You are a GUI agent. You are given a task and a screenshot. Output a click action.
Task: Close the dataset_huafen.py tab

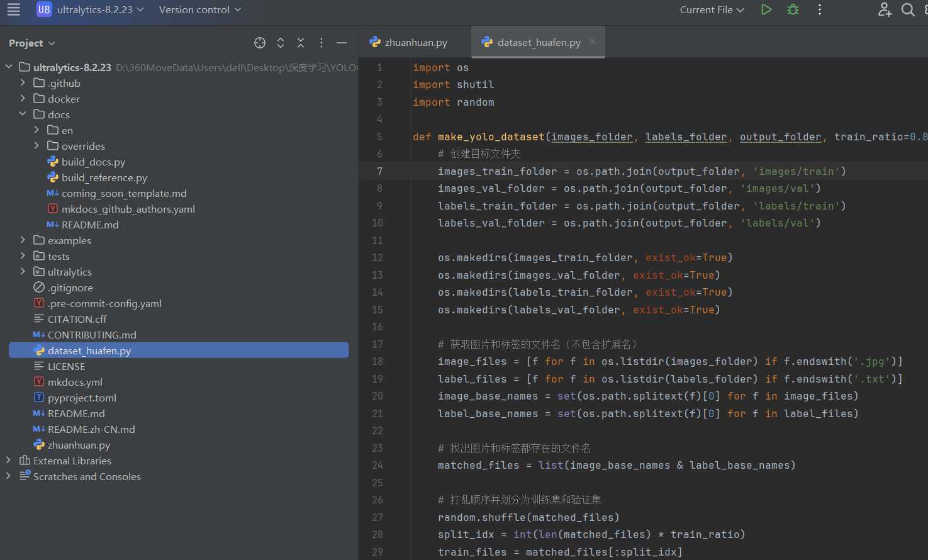coord(593,42)
